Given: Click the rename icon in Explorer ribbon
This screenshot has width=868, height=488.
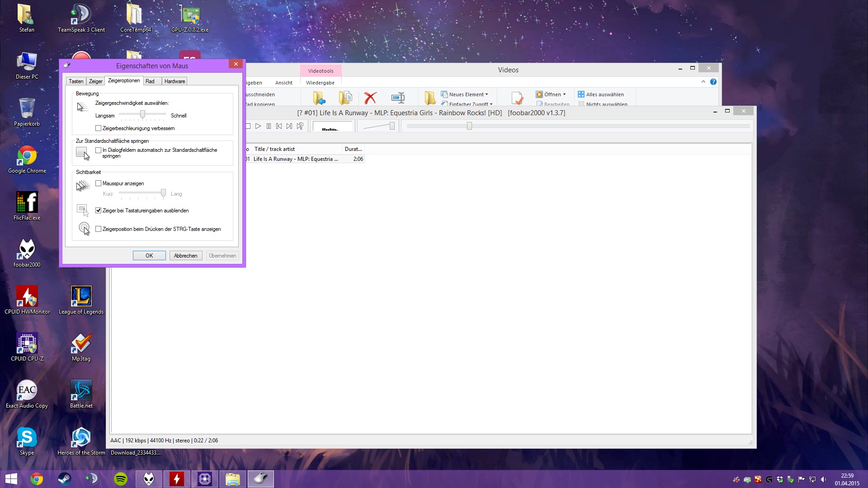Looking at the screenshot, I should point(398,98).
